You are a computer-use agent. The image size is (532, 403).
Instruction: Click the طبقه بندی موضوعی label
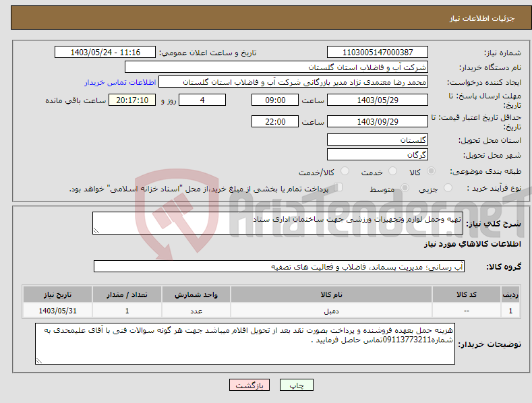[x=485, y=172]
